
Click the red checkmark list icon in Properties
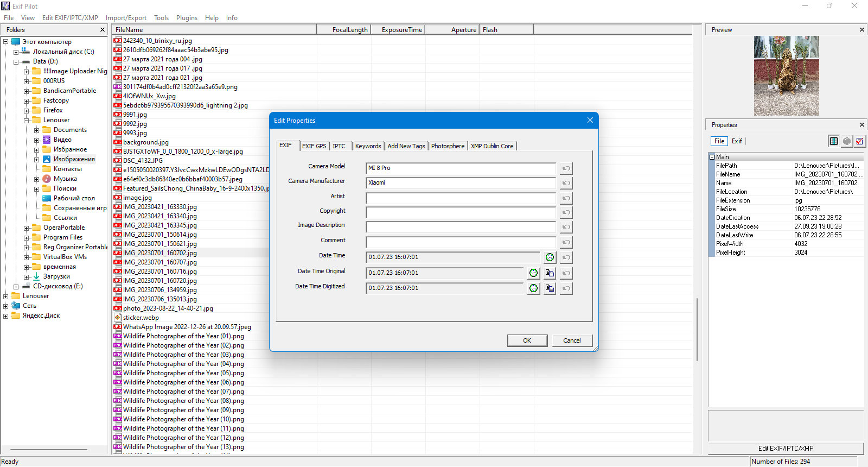click(x=859, y=141)
